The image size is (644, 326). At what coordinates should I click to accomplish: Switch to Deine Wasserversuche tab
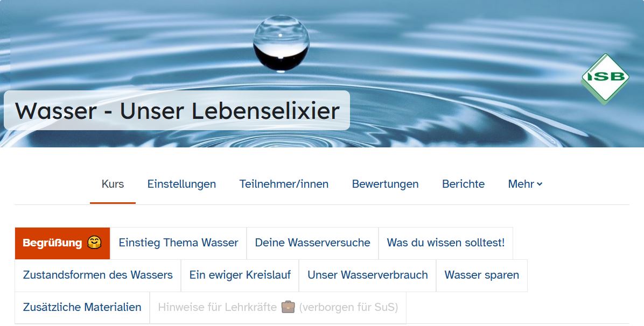pos(312,243)
